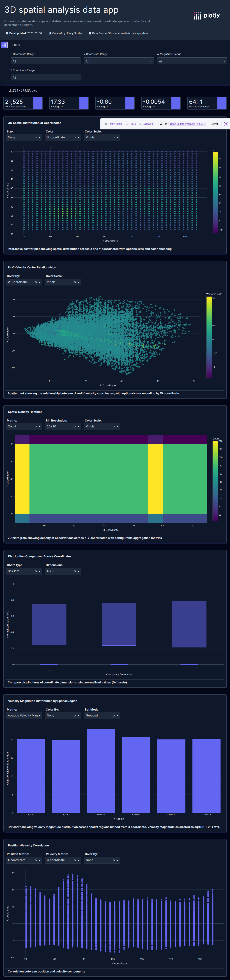Screen dimensions: 230x980
Task: Click the 120-134 bar in velocity magnitude chart
Action: [206, 776]
